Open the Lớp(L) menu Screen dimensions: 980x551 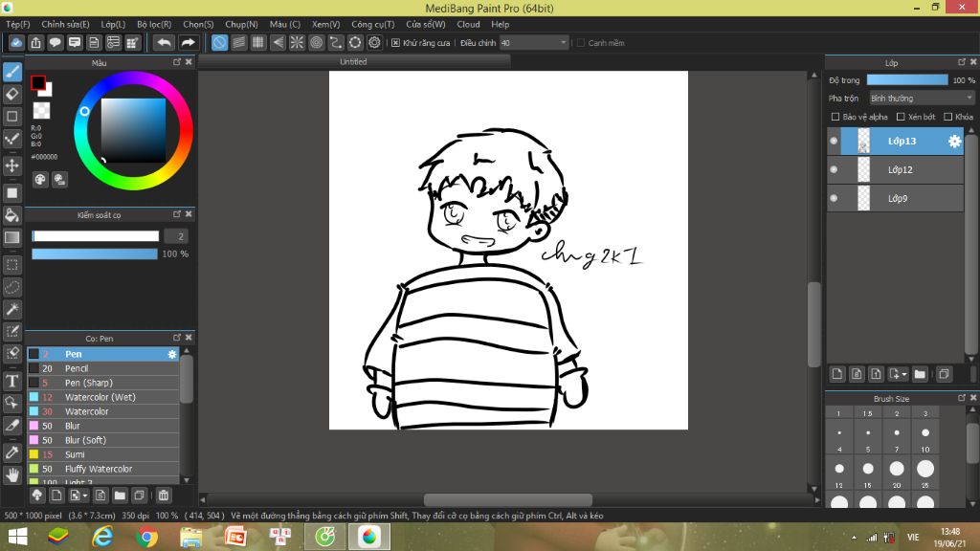click(113, 24)
